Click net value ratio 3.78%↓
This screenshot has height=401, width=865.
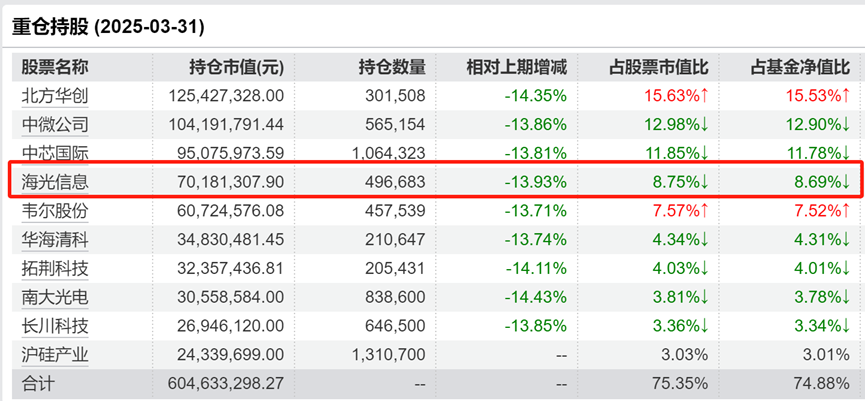coord(820,297)
